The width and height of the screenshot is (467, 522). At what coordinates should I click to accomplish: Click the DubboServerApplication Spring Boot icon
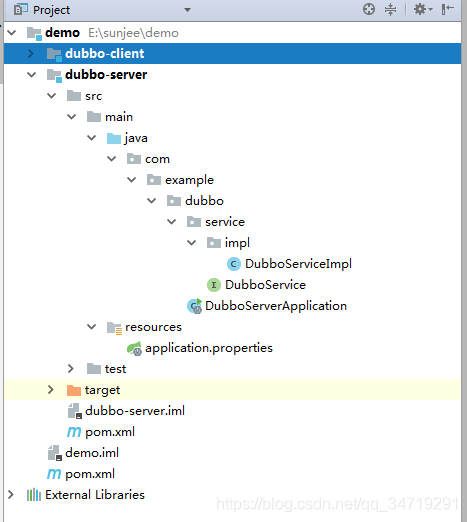point(194,306)
